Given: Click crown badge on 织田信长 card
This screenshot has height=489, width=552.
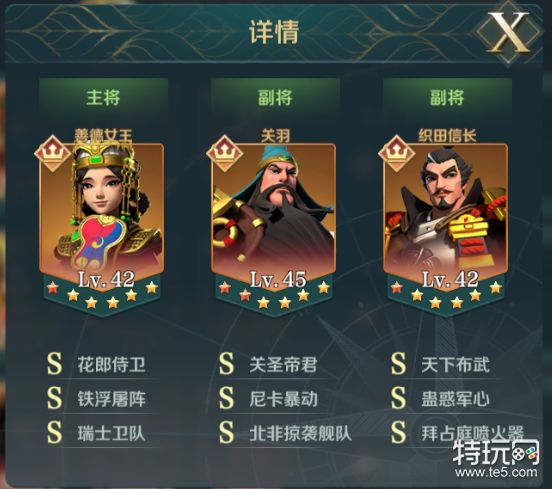Looking at the screenshot, I should coord(397,153).
